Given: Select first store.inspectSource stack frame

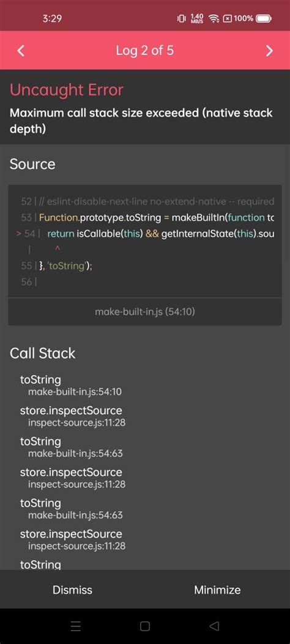Looking at the screenshot, I should pos(72,416).
